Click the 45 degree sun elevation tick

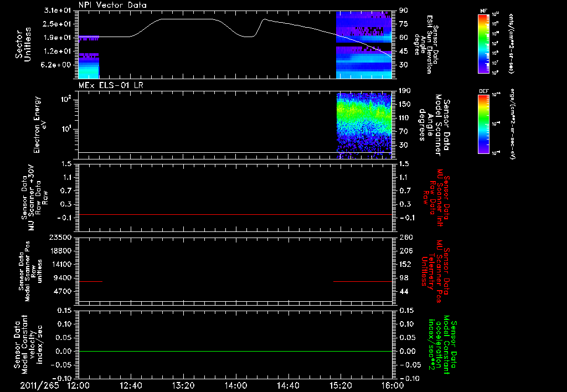(x=404, y=51)
